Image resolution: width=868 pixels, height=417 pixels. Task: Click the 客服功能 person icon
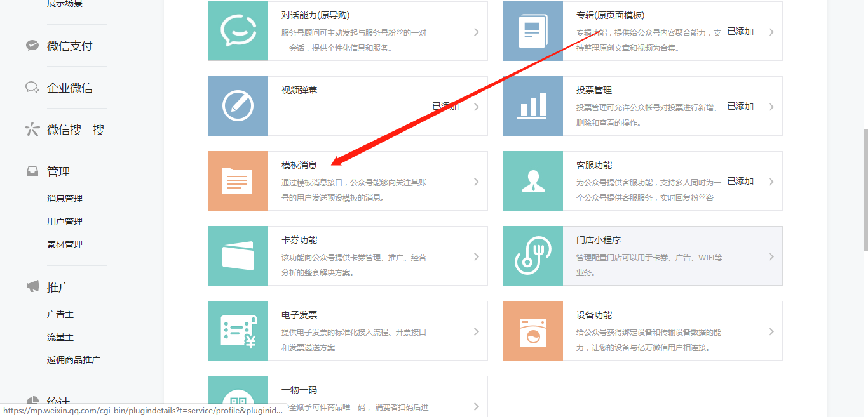point(533,181)
